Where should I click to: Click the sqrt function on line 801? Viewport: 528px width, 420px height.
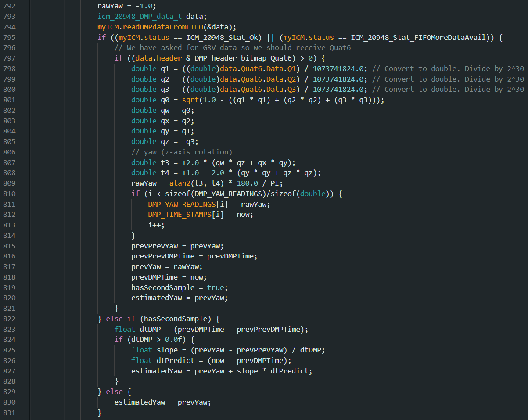click(177, 100)
